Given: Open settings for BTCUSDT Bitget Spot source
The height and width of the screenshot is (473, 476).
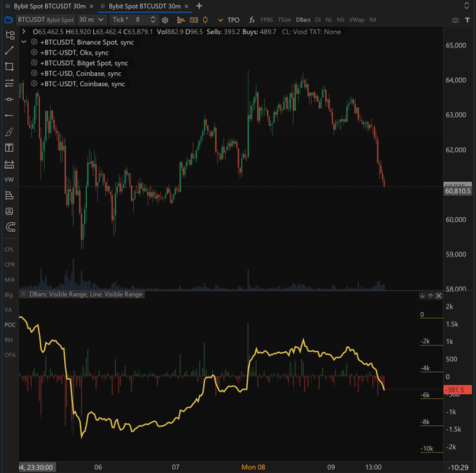Looking at the screenshot, I should click(34, 63).
